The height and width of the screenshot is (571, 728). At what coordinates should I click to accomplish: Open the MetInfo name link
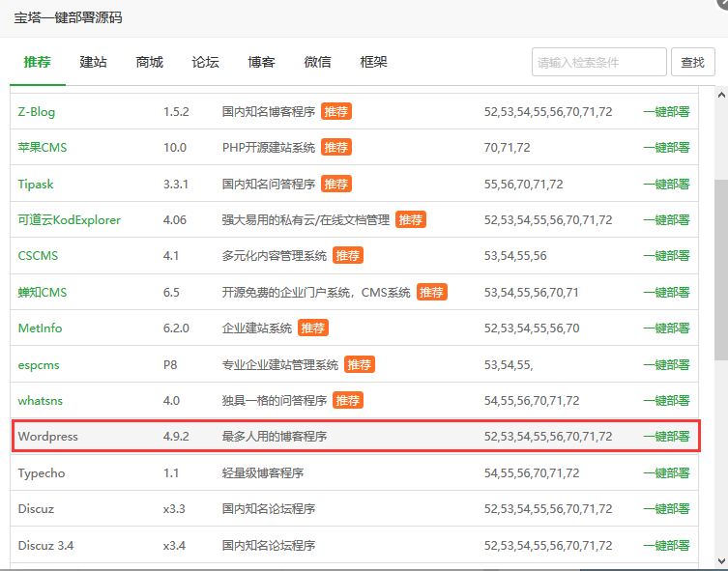[x=40, y=328]
